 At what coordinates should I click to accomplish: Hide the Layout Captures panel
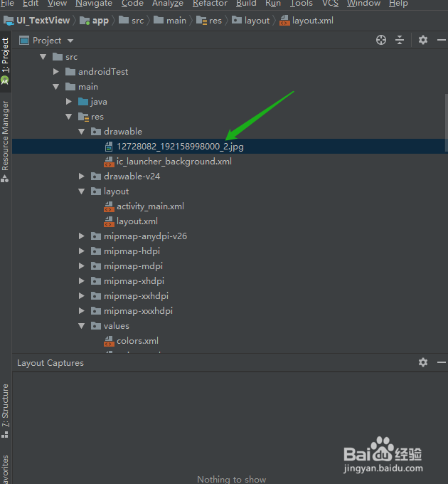(442, 362)
